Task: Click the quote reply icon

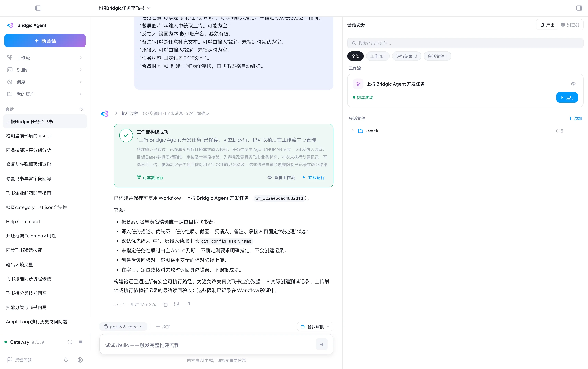Action: tap(176, 305)
